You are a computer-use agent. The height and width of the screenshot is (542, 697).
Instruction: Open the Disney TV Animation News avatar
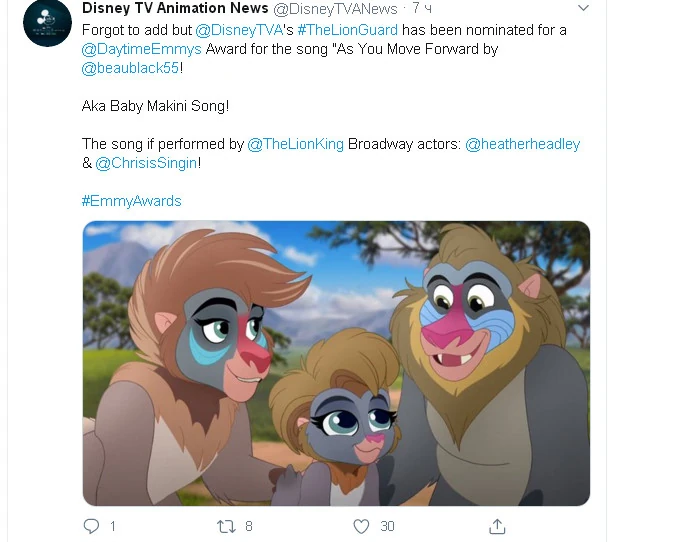coord(47,22)
